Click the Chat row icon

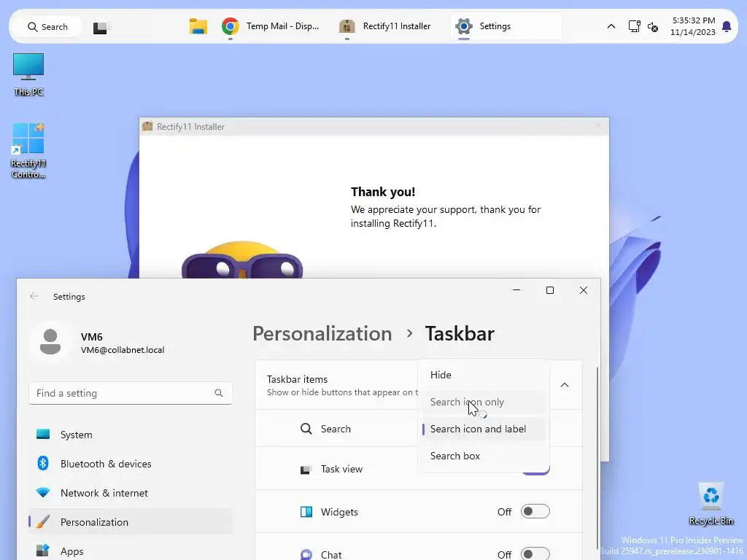coord(306,555)
